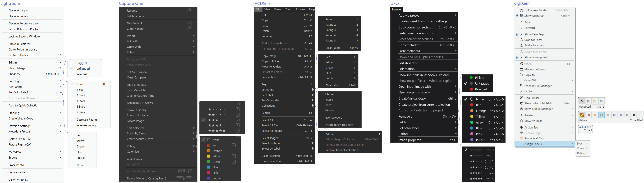Expand the Assign Labels submenu arrow

click(x=572, y=144)
